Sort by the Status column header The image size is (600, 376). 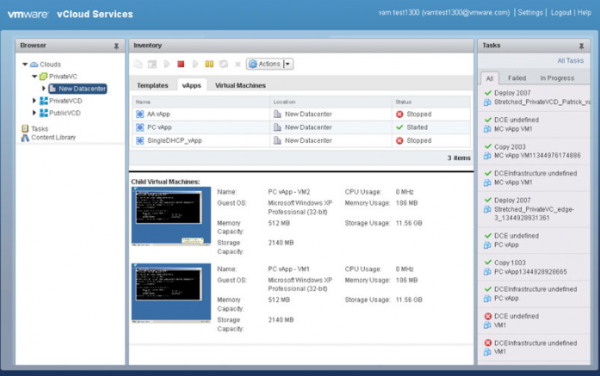431,102
